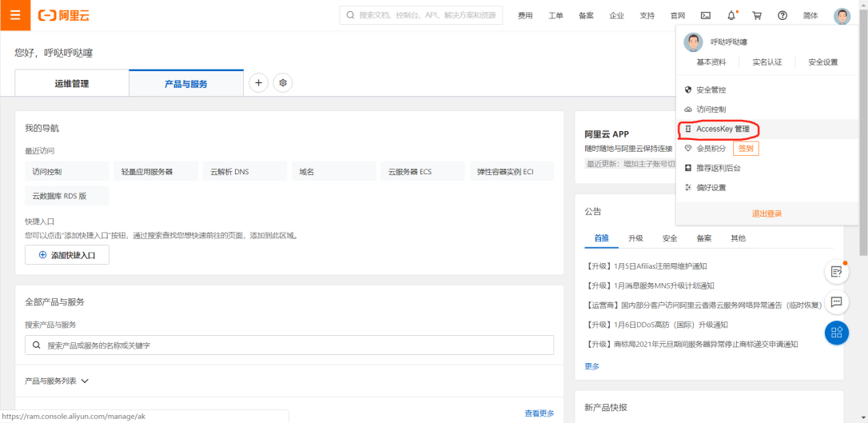This screenshot has height=423, width=868.
Task: Open the blue apps grid floating button
Action: (837, 332)
